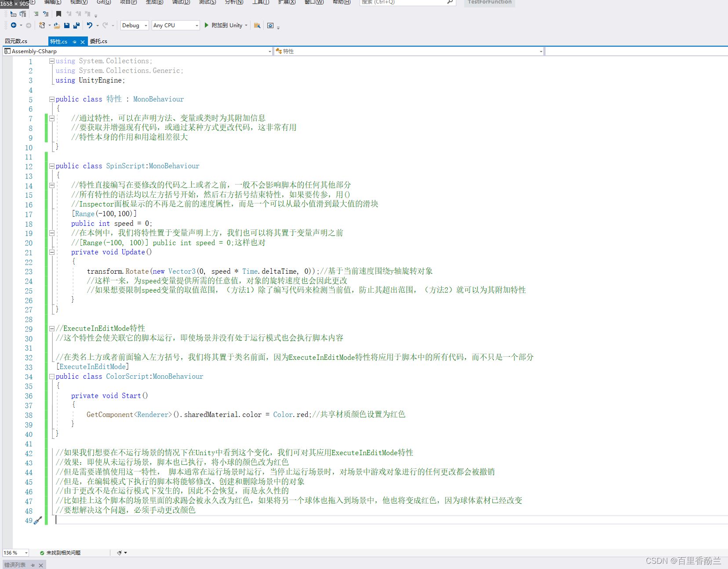This screenshot has width=728, height=569.
Task: Toggle auto-hide pin of 错误列表 panel
Action: point(33,565)
